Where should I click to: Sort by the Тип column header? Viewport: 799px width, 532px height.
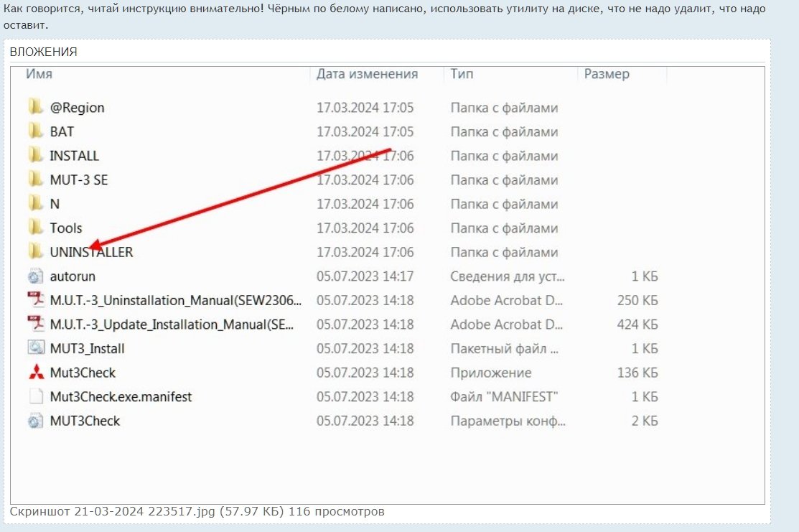click(462, 74)
